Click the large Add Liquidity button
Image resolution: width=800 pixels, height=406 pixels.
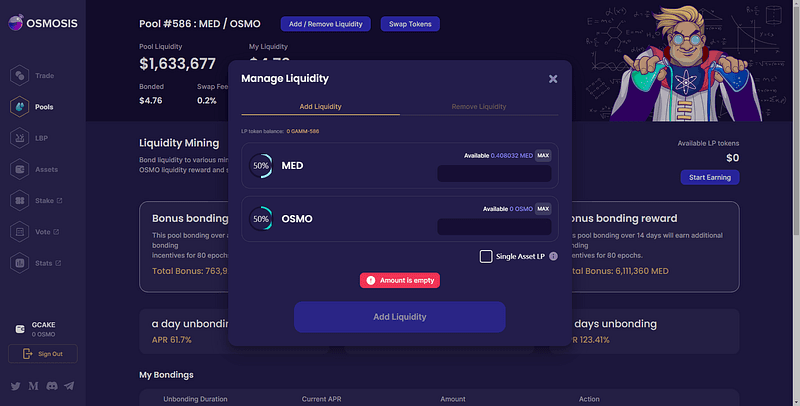(399, 317)
